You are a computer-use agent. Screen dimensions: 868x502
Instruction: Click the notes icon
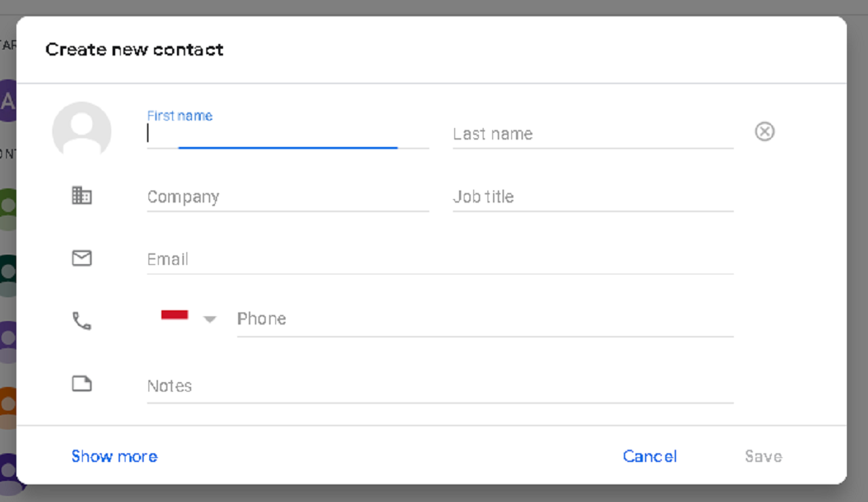[x=81, y=384]
